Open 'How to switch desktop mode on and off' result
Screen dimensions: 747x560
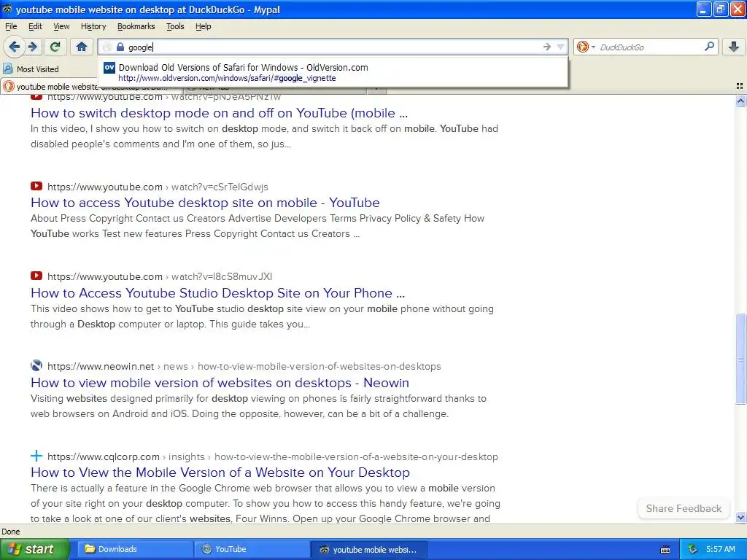219,113
